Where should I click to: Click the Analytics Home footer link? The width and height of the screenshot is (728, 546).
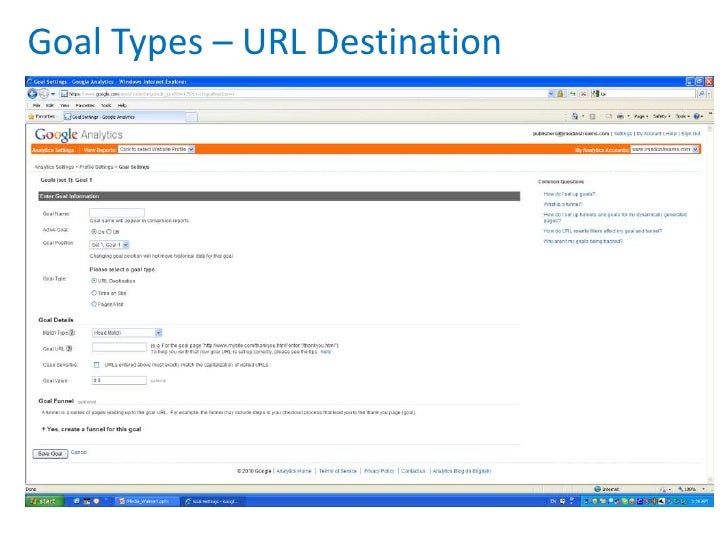point(294,471)
